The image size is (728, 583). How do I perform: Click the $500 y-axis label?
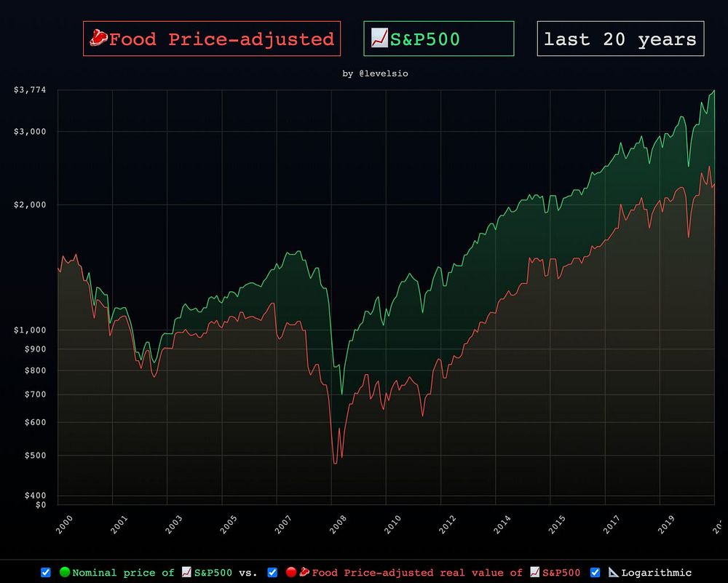[x=35, y=456]
